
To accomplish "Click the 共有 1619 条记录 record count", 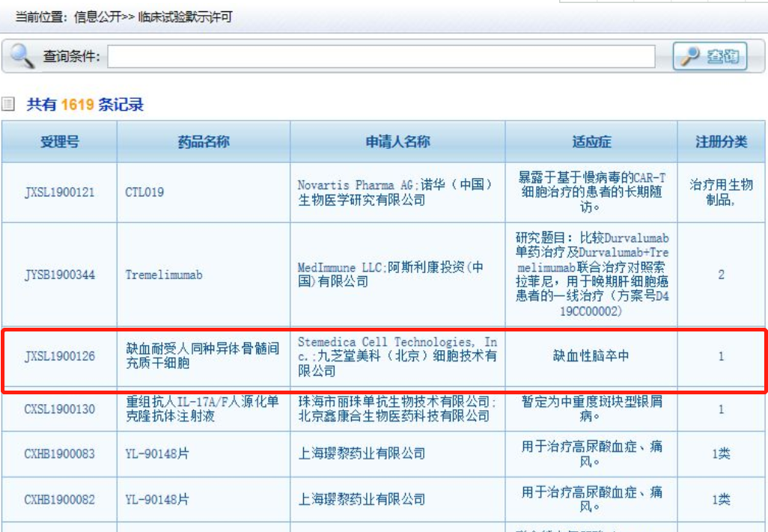I will click(x=85, y=104).
